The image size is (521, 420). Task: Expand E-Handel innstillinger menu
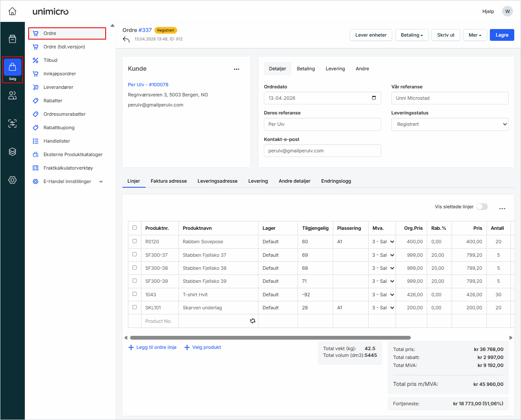(101, 181)
